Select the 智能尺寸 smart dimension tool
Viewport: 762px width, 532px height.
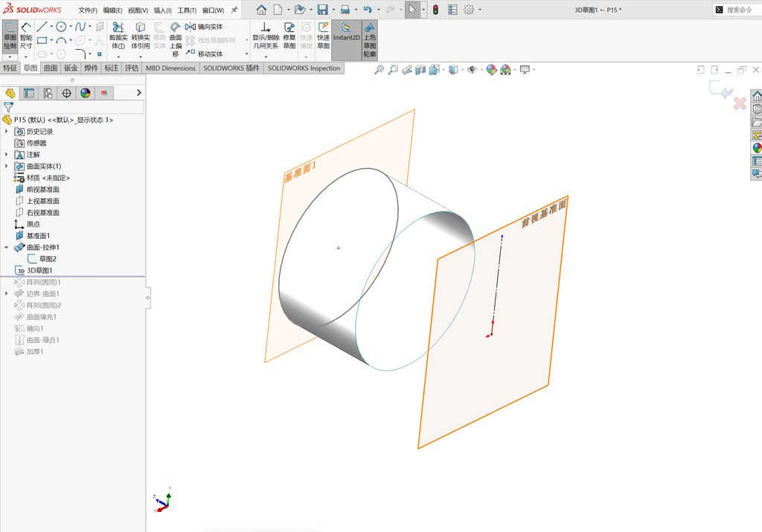coord(26,36)
